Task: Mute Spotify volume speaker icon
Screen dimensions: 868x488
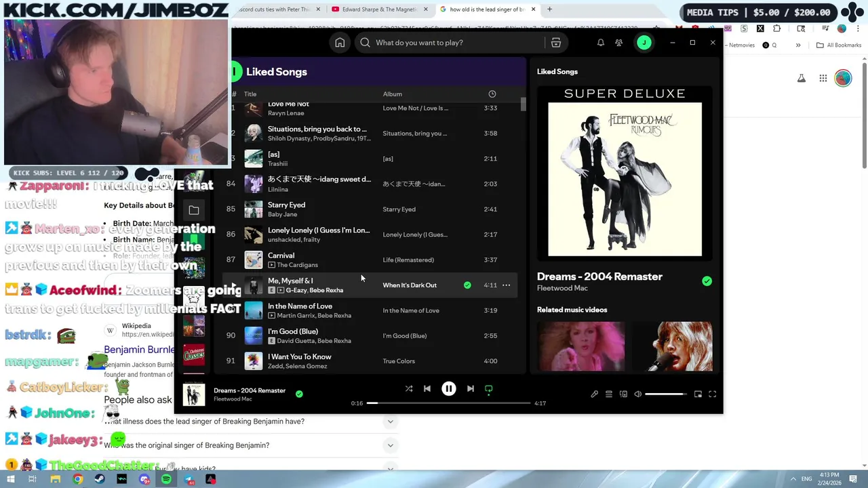Action: click(x=638, y=394)
